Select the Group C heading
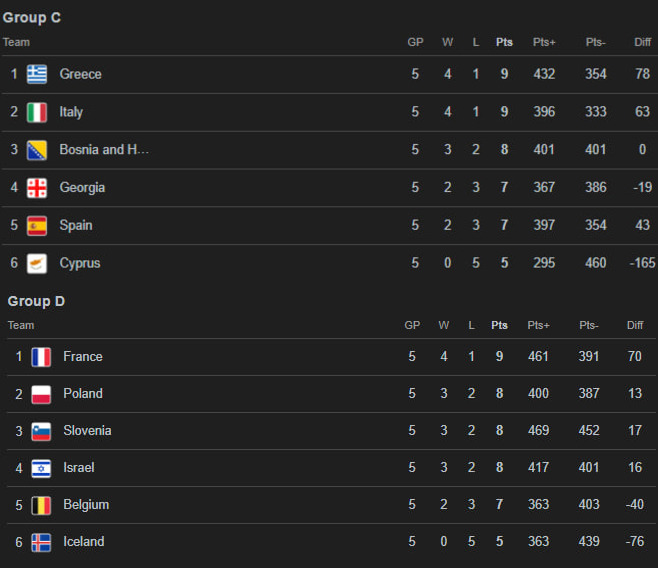The height and width of the screenshot is (568, 658). (x=32, y=18)
